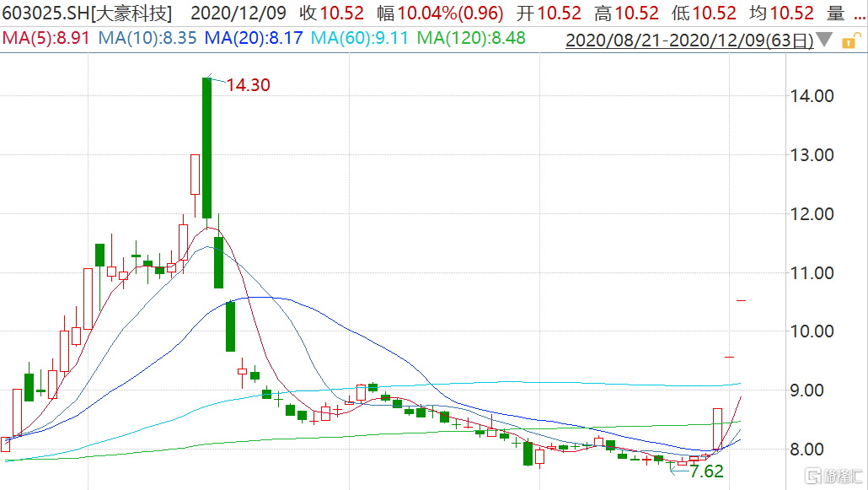Click the low price 低10.52
Image resolution: width=868 pixels, height=490 pixels.
[x=704, y=13]
